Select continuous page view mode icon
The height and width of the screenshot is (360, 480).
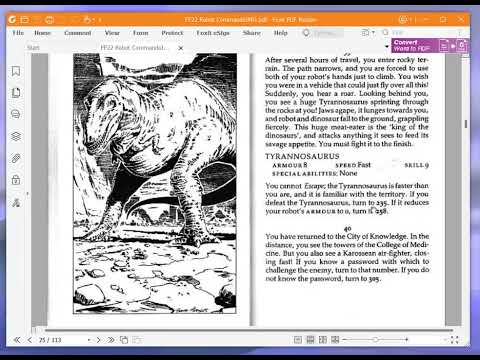click(x=310, y=340)
